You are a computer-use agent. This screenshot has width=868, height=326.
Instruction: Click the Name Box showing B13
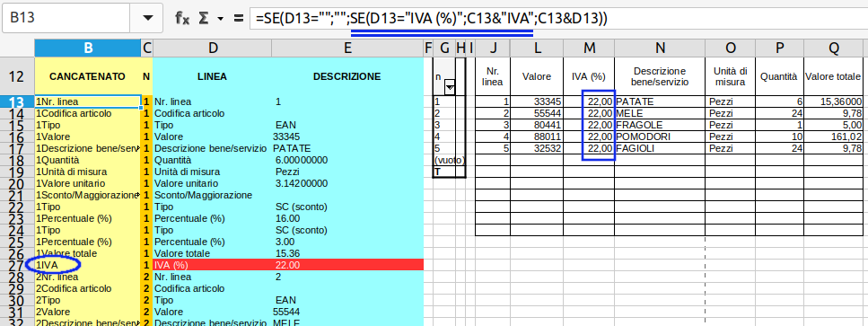tap(66, 18)
